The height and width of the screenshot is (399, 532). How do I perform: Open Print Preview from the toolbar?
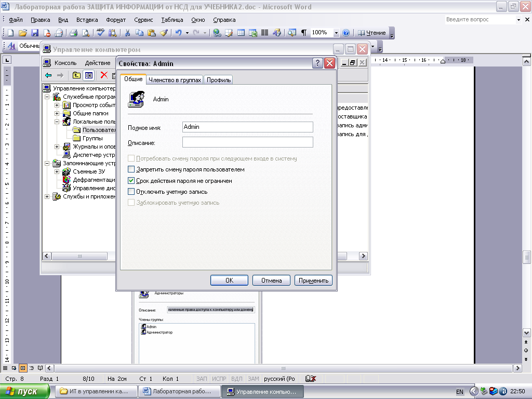86,33
